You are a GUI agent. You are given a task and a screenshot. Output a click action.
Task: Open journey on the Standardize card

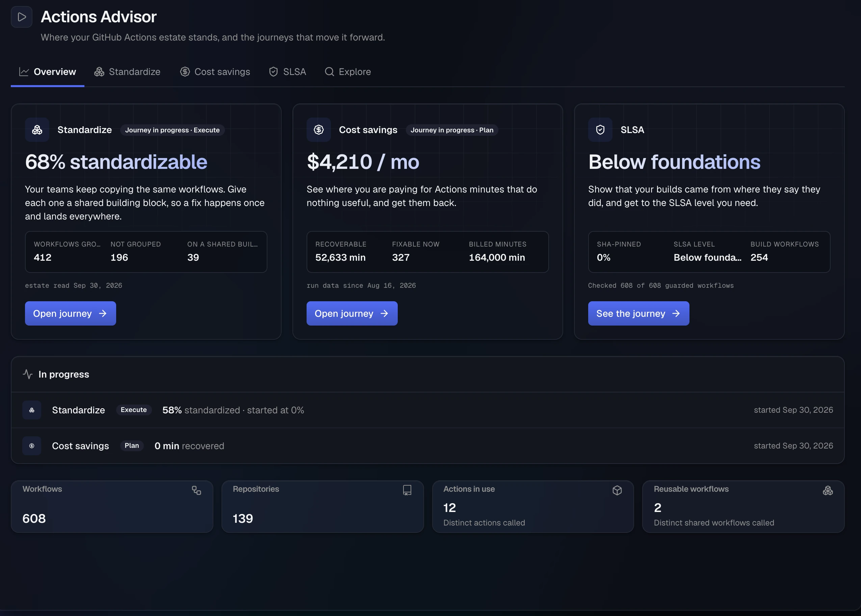[71, 313]
